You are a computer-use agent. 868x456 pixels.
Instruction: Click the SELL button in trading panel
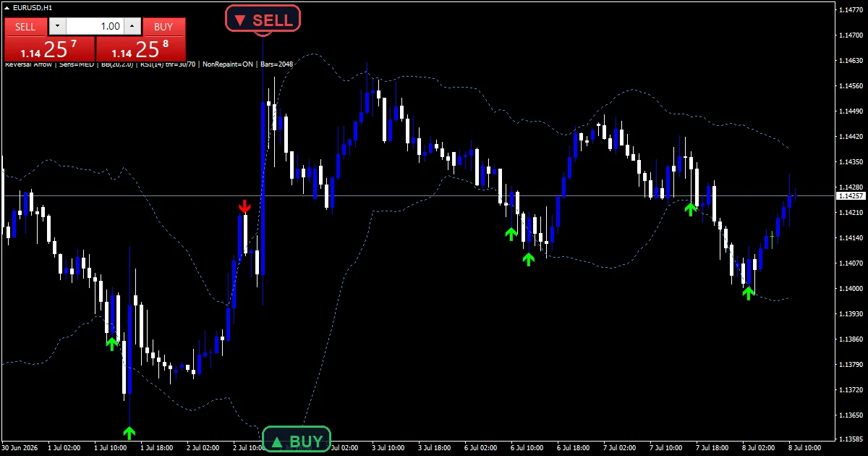pos(25,27)
